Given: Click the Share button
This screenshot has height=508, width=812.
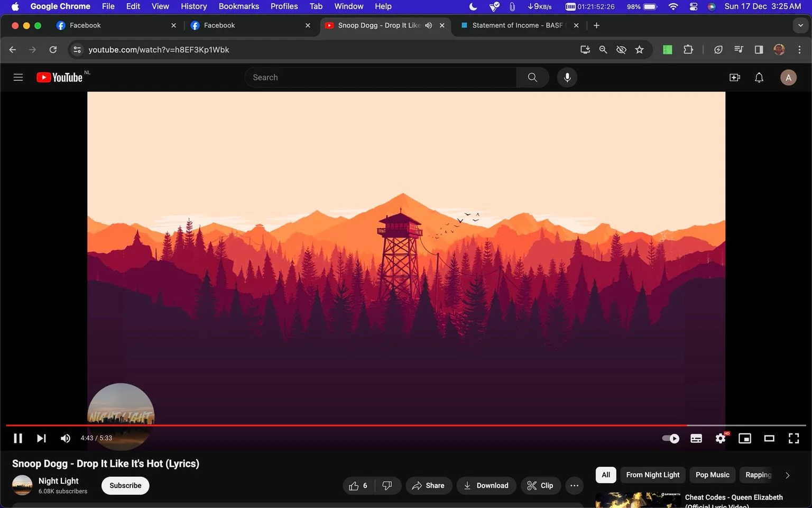Looking at the screenshot, I should 428,485.
